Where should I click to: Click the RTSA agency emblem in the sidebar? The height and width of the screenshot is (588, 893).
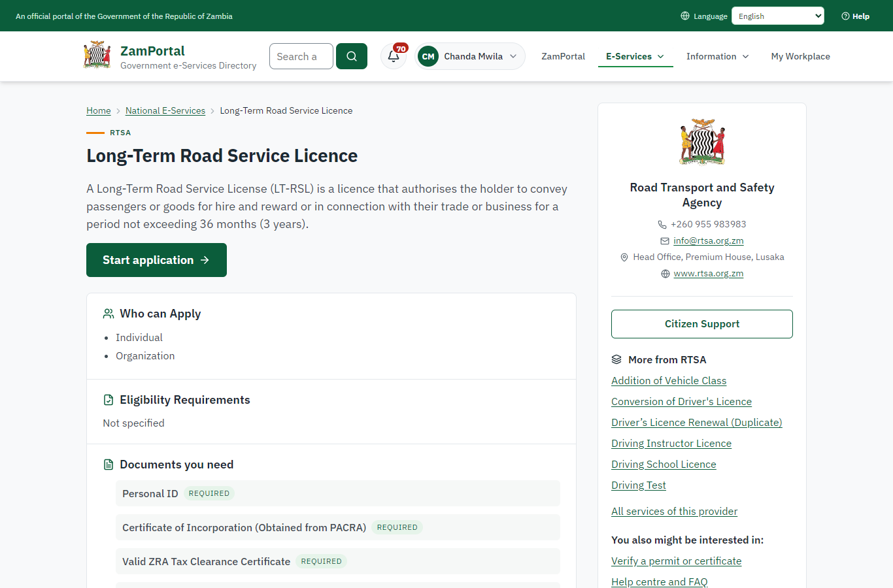(x=702, y=142)
